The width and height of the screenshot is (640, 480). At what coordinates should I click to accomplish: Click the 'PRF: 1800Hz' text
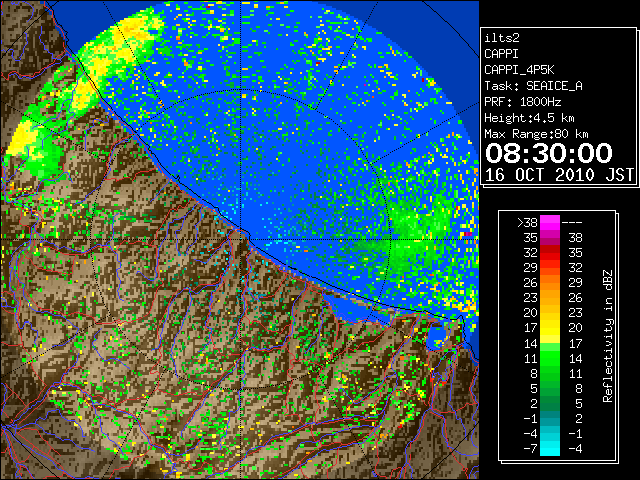522,102
